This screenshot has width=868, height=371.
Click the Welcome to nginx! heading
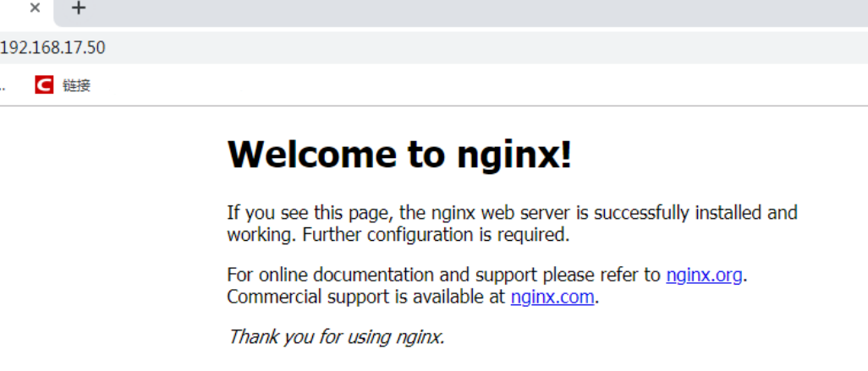tap(399, 154)
